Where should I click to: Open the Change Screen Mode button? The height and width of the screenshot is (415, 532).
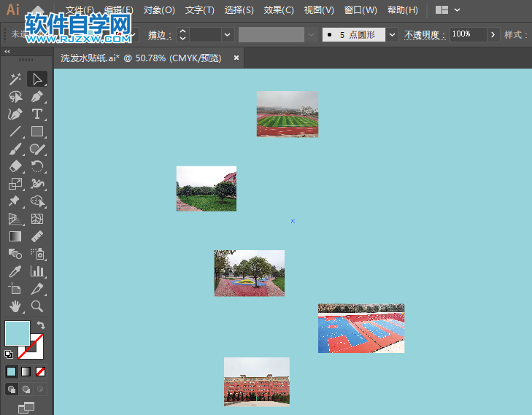(26, 408)
